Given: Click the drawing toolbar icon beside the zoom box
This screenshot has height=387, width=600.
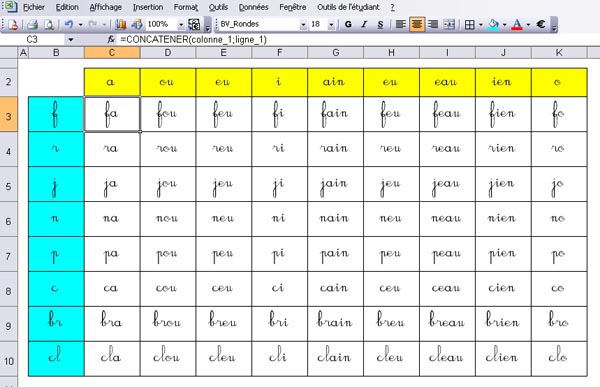Looking at the screenshot, I should pyautogui.click(x=137, y=24).
